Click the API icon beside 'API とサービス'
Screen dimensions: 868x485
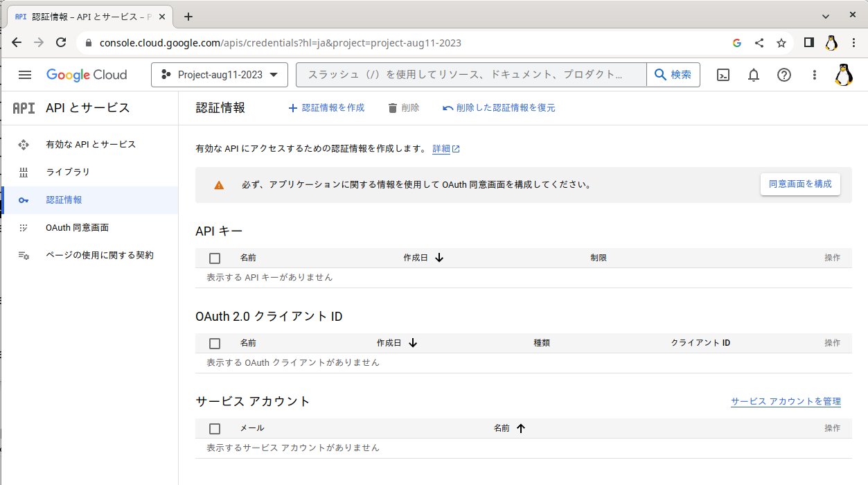click(x=24, y=108)
